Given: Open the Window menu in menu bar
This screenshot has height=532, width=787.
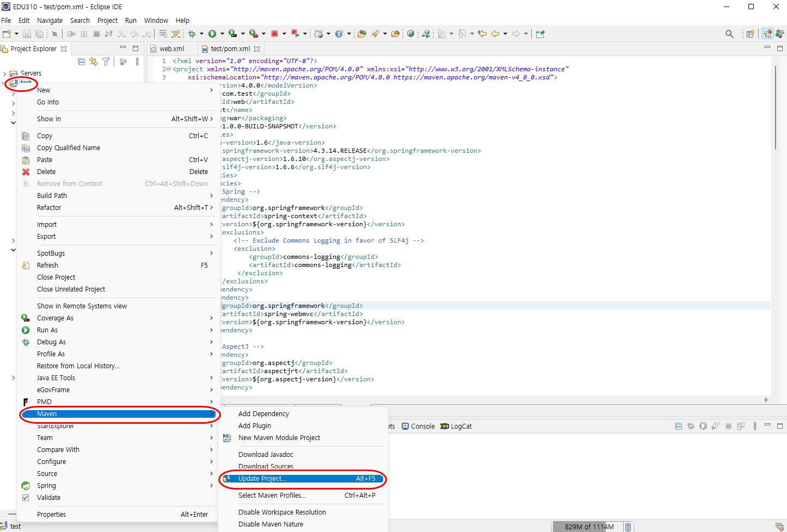Looking at the screenshot, I should tap(156, 20).
